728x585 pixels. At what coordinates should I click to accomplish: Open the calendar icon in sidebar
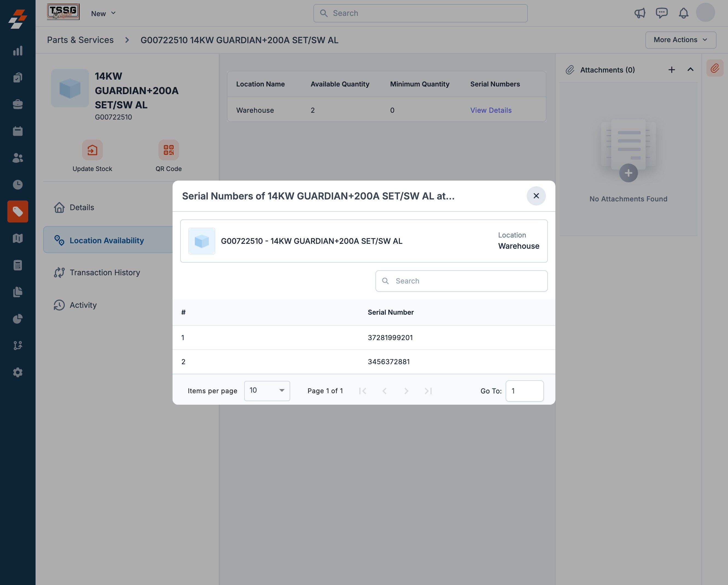[18, 131]
